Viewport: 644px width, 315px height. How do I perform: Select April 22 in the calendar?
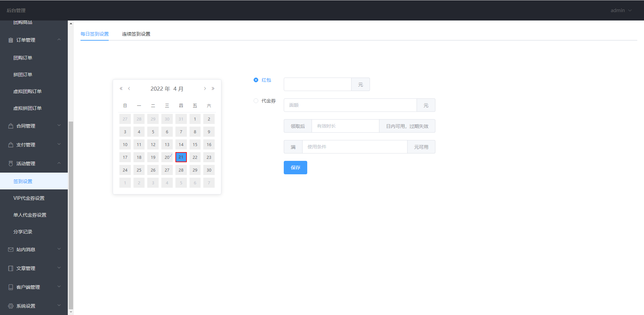coord(195,157)
